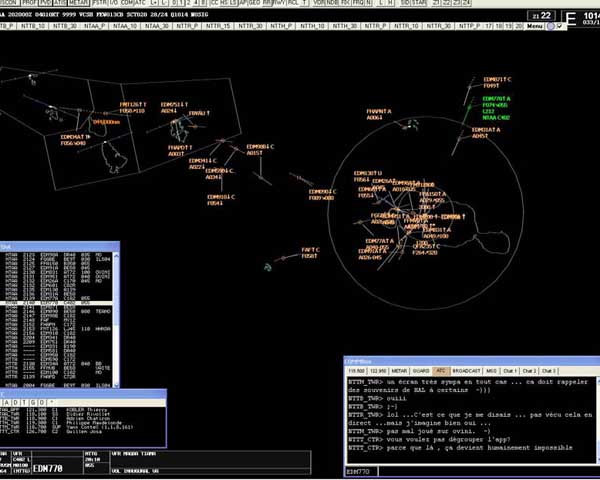Open Chat 3 tab in COMMBox
600x480 pixels.
click(549, 371)
